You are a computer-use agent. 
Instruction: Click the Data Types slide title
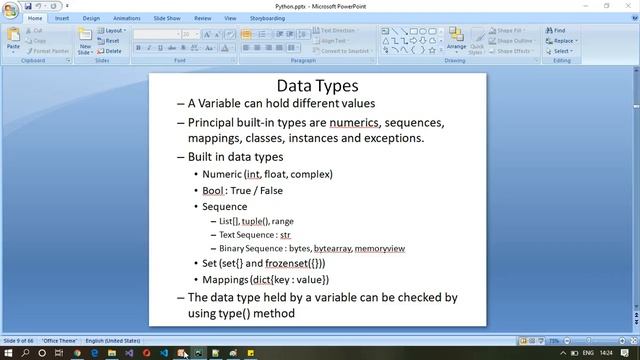(318, 86)
